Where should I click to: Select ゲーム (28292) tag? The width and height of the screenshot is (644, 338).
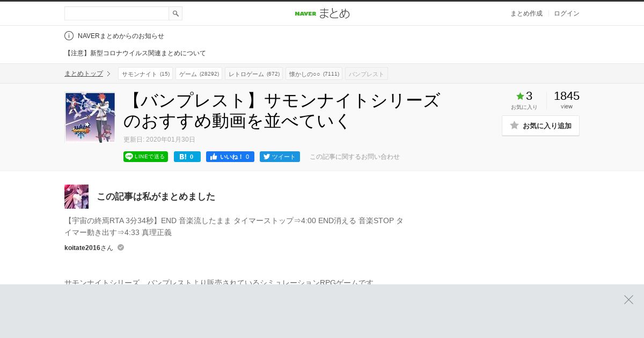[x=199, y=74]
